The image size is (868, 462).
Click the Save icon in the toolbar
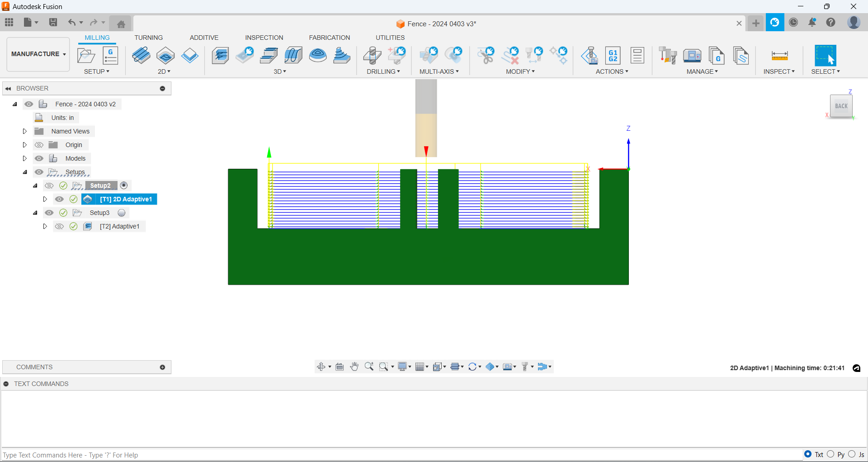(53, 22)
